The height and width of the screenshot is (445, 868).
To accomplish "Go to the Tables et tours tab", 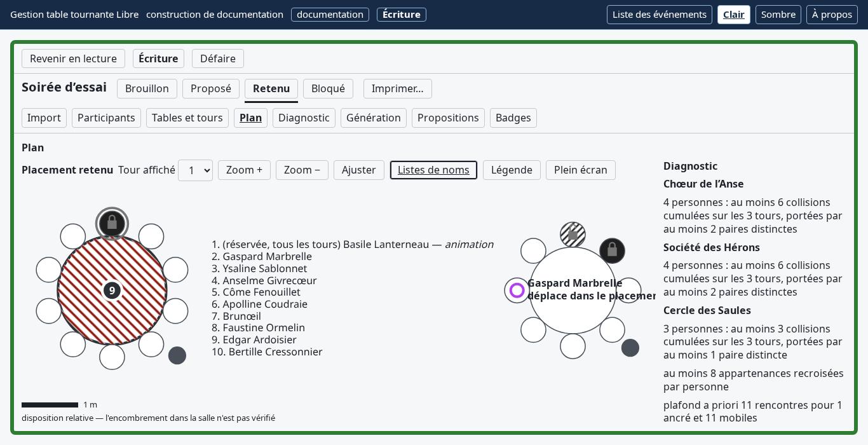I will coord(187,118).
